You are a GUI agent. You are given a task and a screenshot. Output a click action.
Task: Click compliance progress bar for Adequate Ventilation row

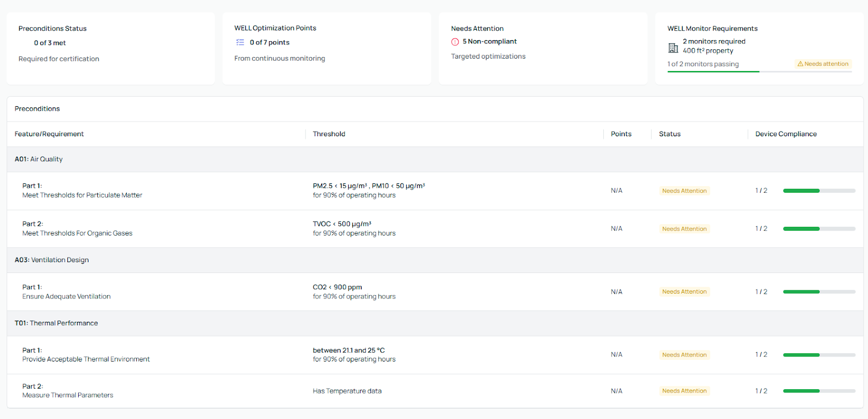tap(819, 292)
